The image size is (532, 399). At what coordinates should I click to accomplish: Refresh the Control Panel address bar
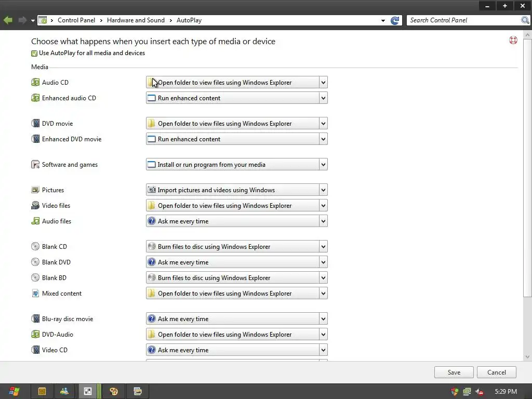click(x=395, y=20)
